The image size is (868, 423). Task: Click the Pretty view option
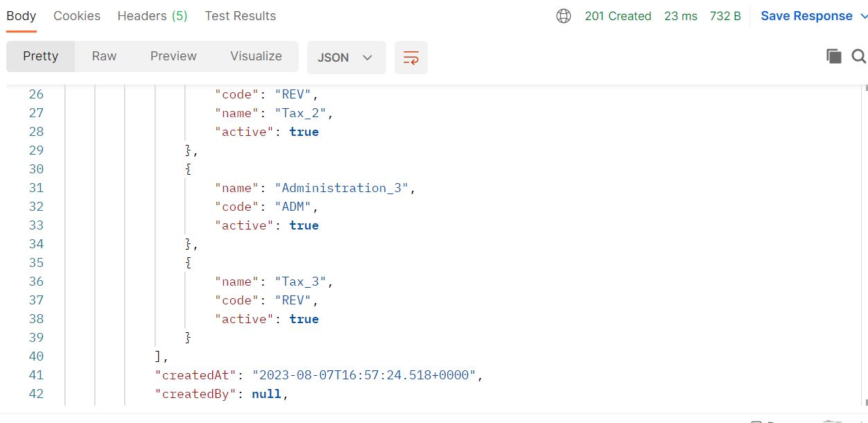click(x=40, y=56)
